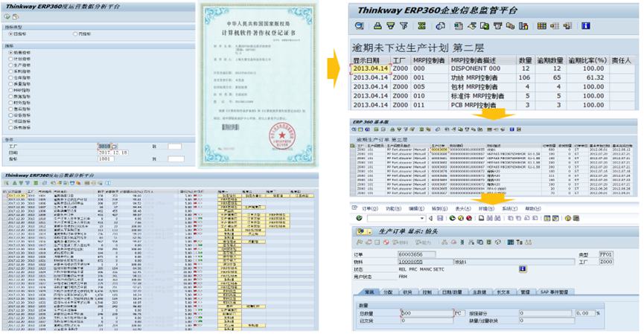Click the 指标 field containing 1001

[106, 158]
